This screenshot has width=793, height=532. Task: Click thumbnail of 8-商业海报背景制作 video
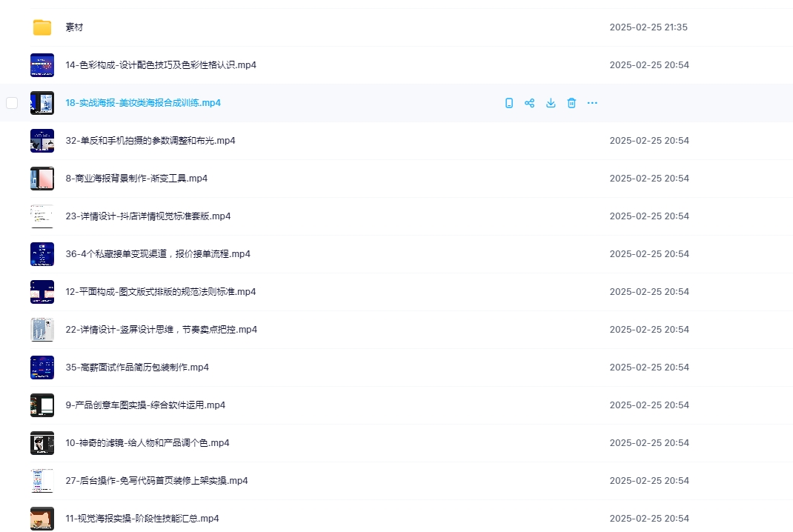[42, 179]
